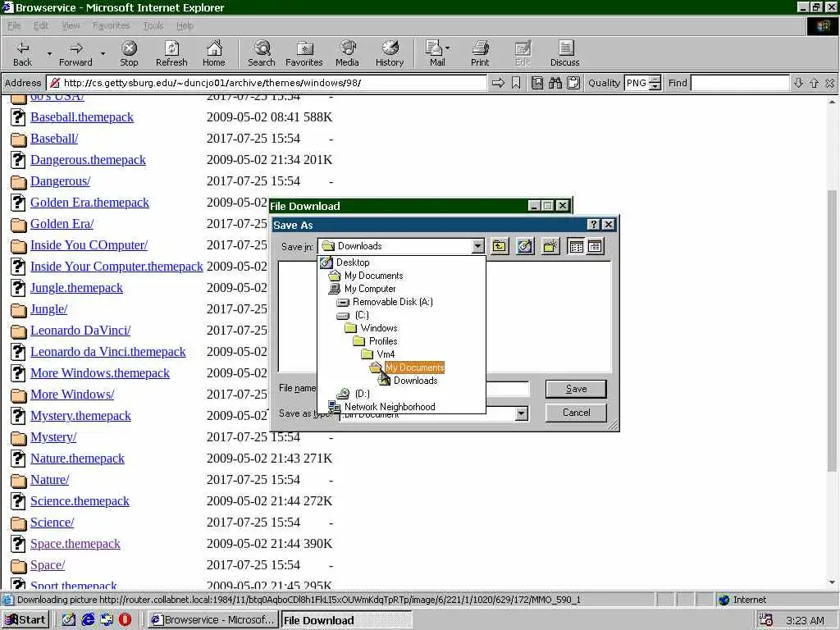Launch Opera from quick launch

click(125, 620)
